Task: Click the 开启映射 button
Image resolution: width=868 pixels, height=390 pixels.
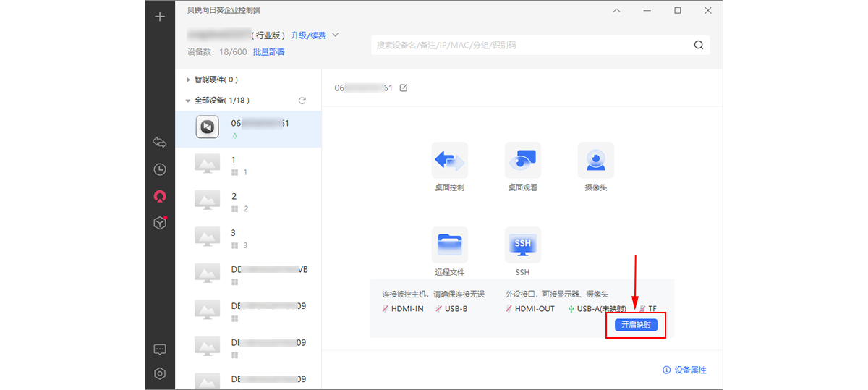Action: [636, 325]
